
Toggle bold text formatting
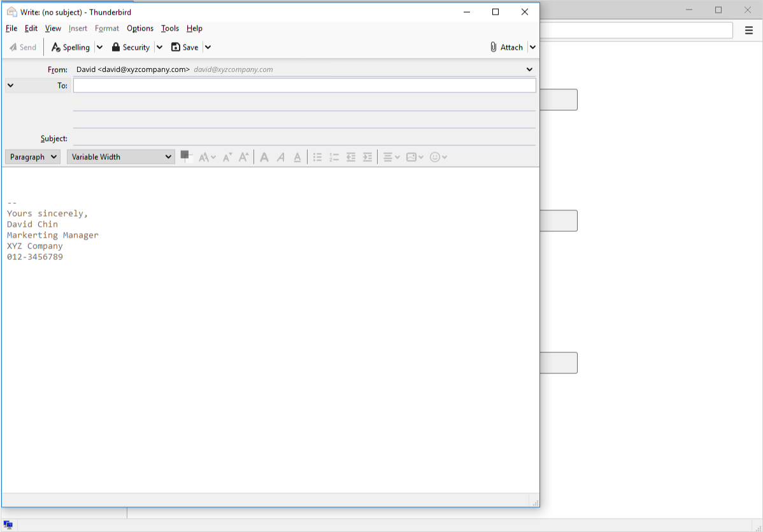coord(264,157)
